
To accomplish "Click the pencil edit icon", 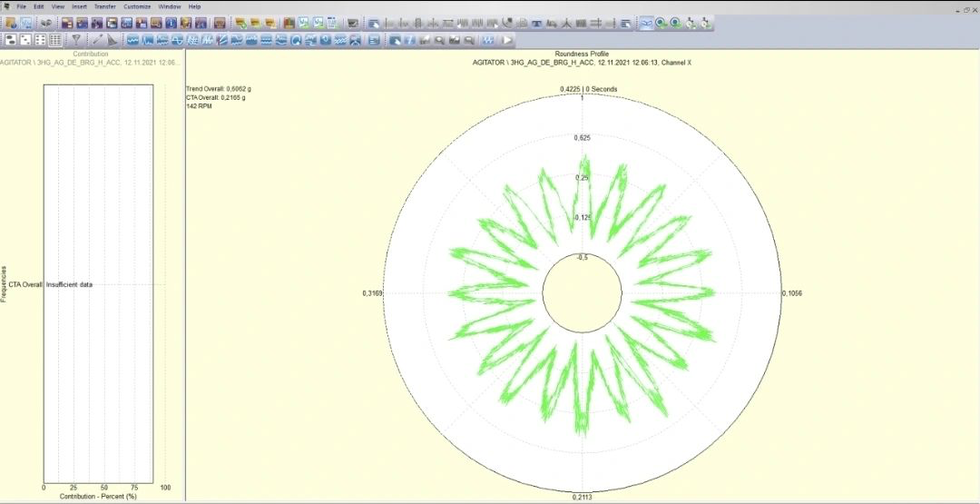I will pyautogui.click(x=97, y=40).
